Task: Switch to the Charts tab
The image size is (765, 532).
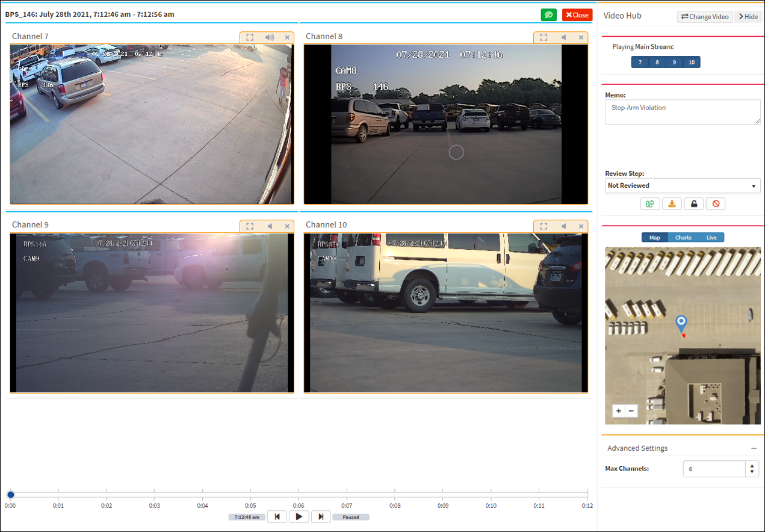Action: pos(683,238)
